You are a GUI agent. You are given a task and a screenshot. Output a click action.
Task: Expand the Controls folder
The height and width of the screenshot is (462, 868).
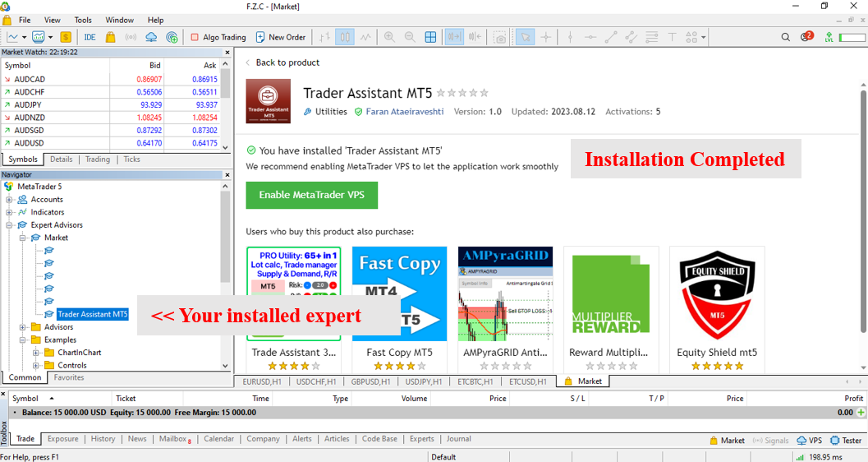click(36, 365)
